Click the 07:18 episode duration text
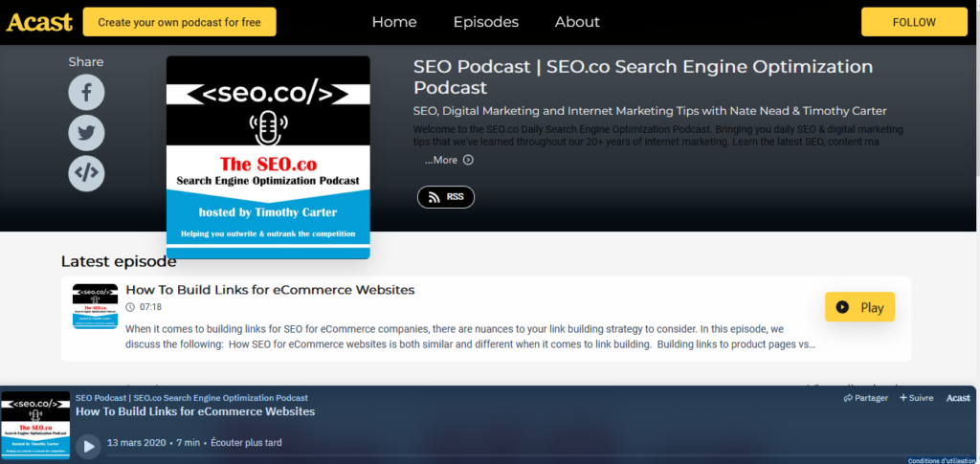980x464 pixels. [150, 307]
